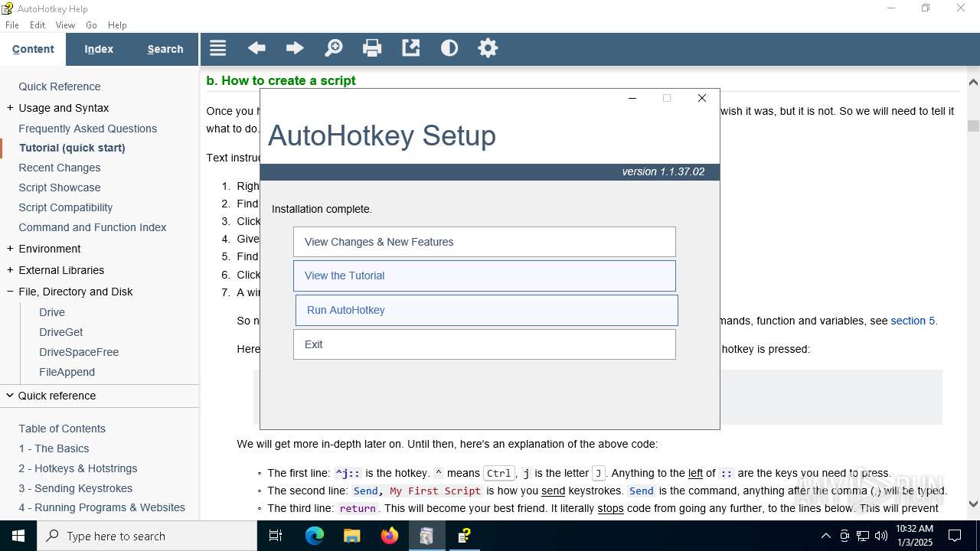Open Windows Start menu
Screen dimensions: 980x551
pyautogui.click(x=18, y=536)
